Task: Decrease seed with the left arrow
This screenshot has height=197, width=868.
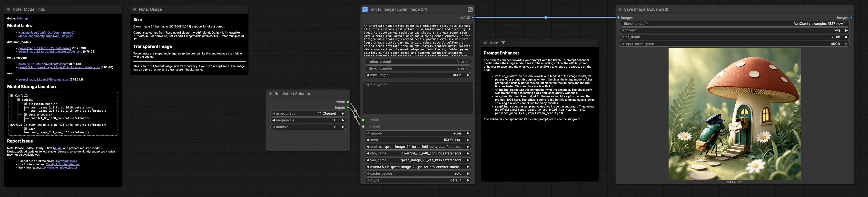Action: click(x=368, y=140)
